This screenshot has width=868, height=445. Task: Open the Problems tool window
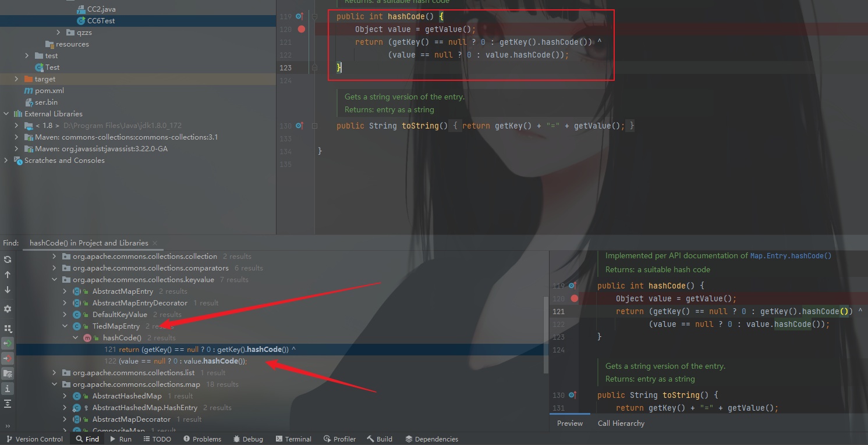click(202, 439)
